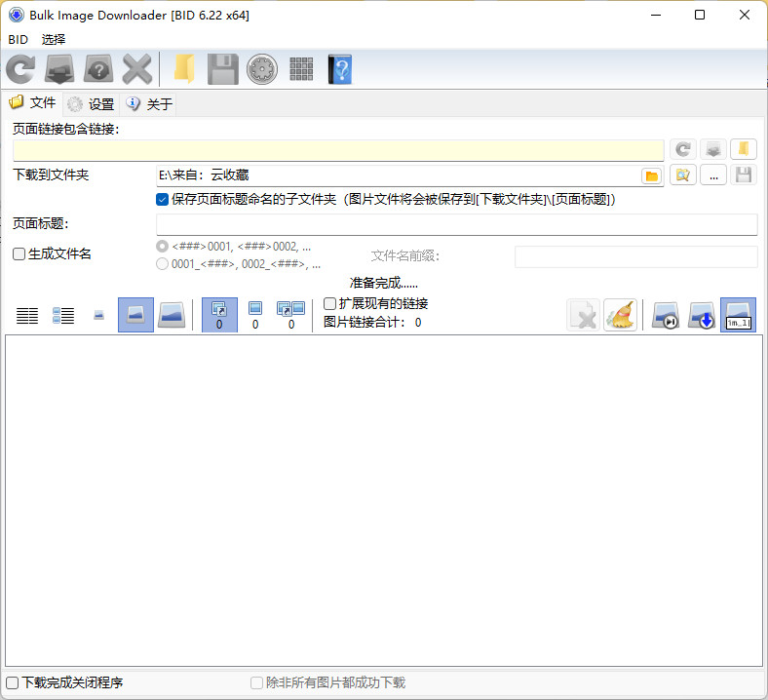
Task: Click the broom clear list icon
Action: [x=620, y=315]
